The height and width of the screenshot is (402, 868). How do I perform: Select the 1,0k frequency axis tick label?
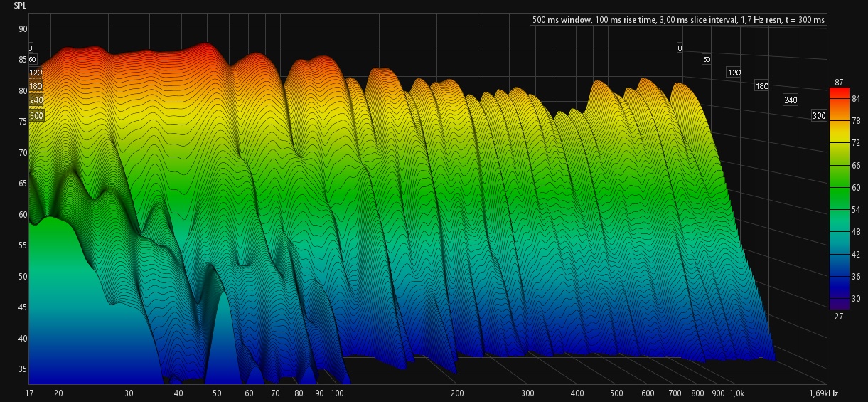(x=736, y=393)
